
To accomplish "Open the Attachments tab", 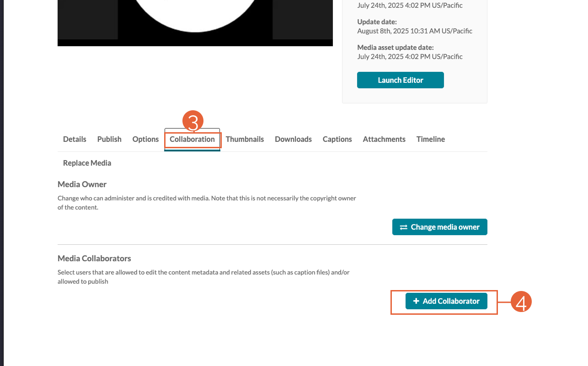I will click(384, 139).
